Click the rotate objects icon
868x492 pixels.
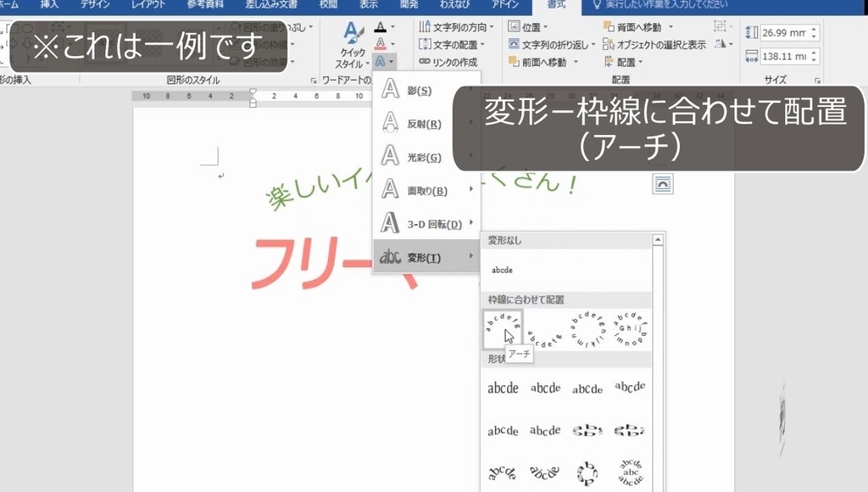(x=721, y=43)
